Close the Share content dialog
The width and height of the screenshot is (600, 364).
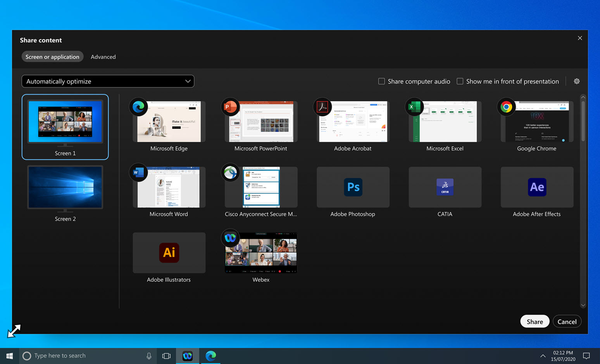[580, 38]
